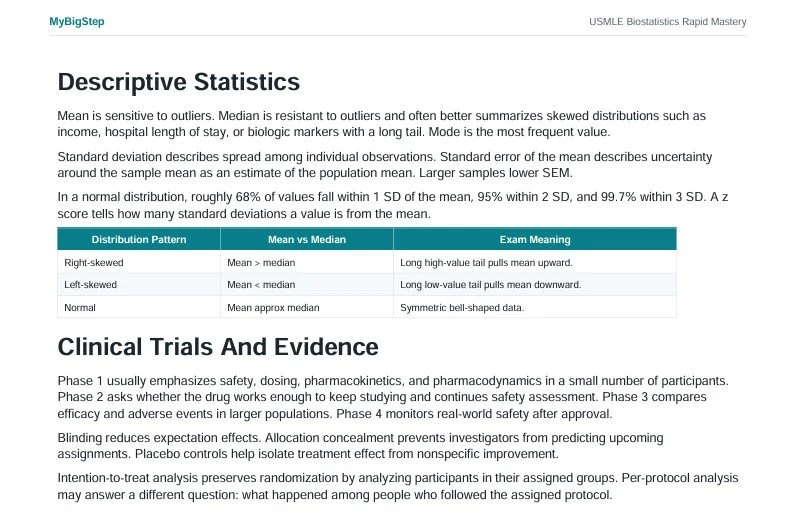792x522 pixels.
Task: Click the 'Mean < median' cell
Action: (x=307, y=284)
